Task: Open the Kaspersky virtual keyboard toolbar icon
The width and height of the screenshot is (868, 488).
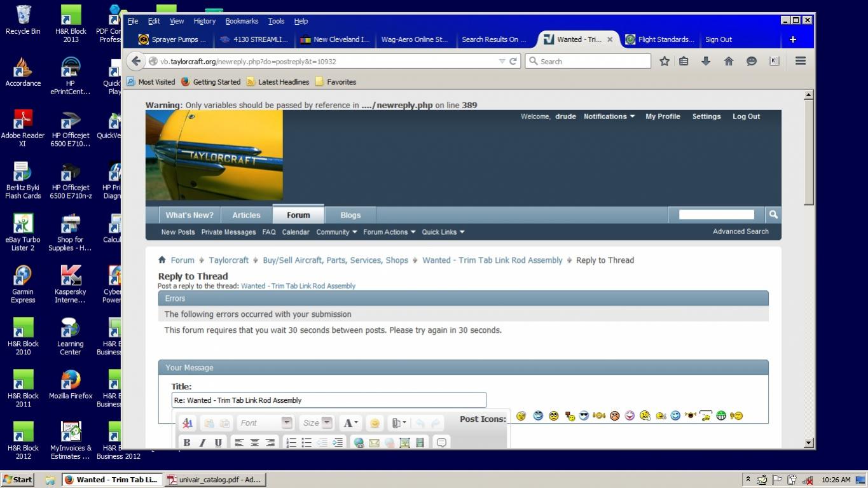Action: pos(774,61)
